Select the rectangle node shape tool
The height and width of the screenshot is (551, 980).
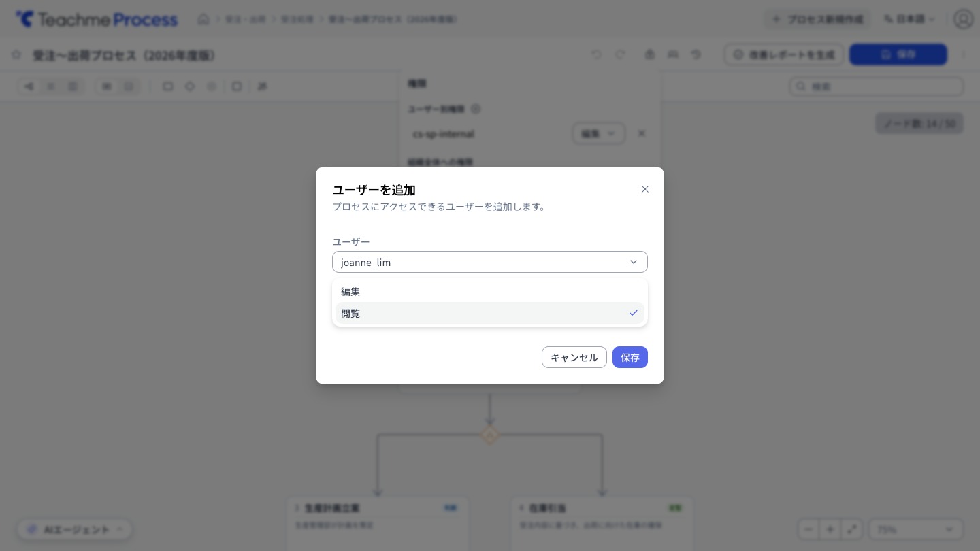point(167,86)
